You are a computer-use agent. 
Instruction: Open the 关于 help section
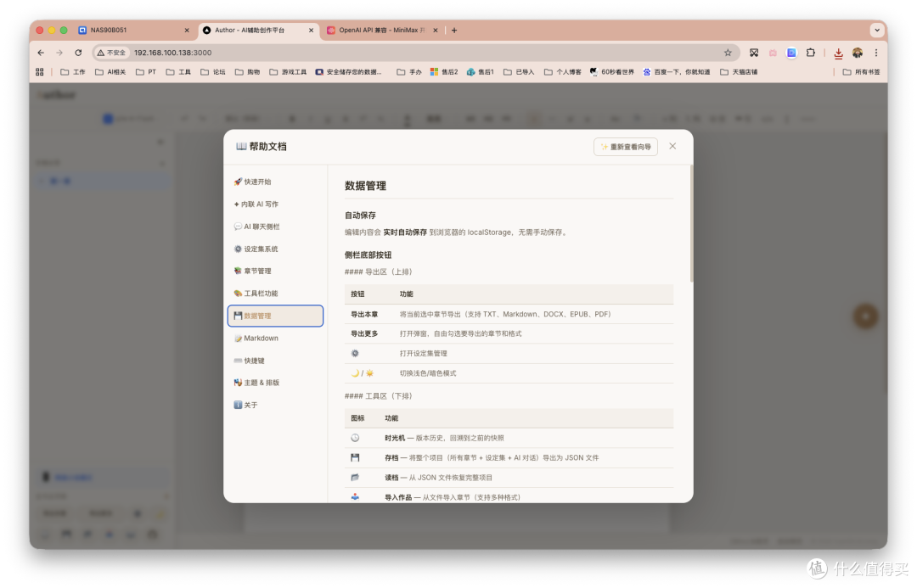pyautogui.click(x=275, y=405)
